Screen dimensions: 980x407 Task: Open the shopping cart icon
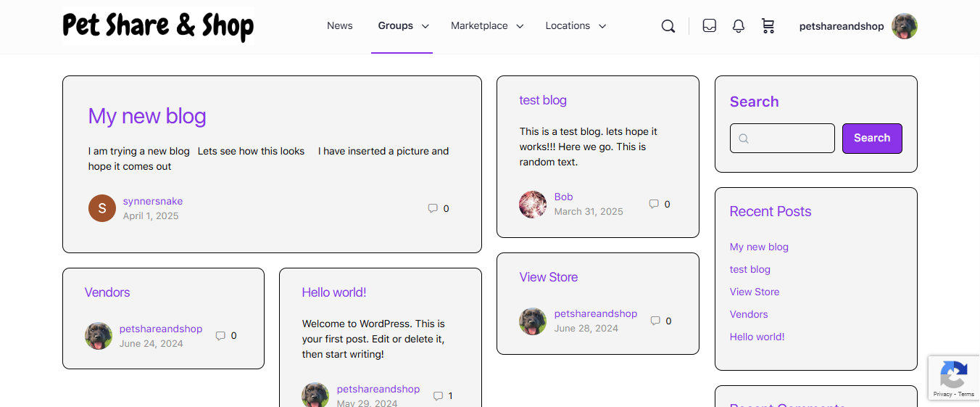(768, 26)
